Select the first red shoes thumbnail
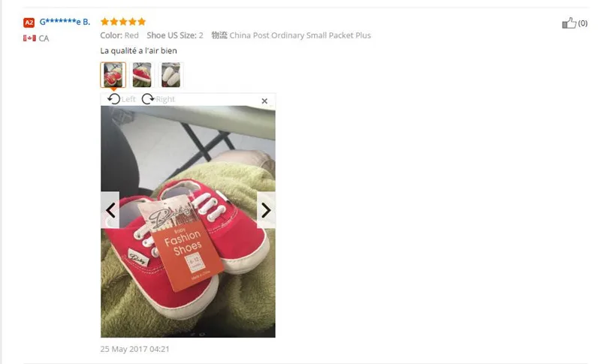Image resolution: width=601 pixels, height=364 pixels. [113, 74]
